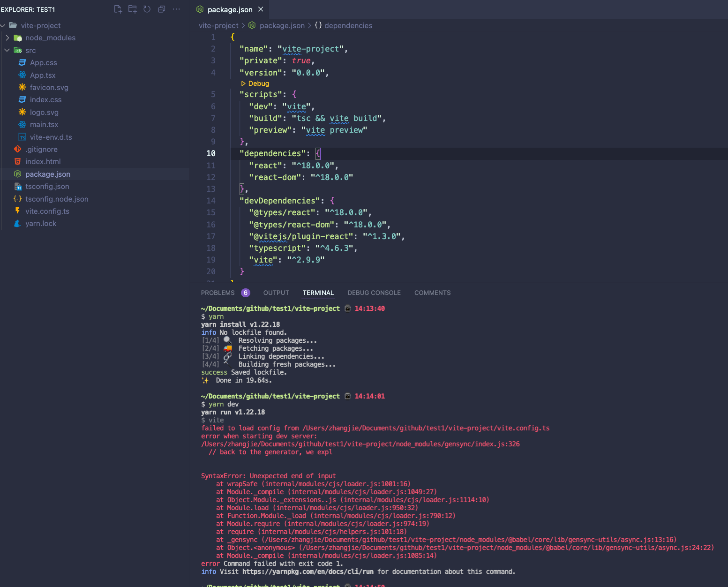The height and width of the screenshot is (587, 728).
Task: Click vite-project in the breadcrumb
Action: [218, 25]
